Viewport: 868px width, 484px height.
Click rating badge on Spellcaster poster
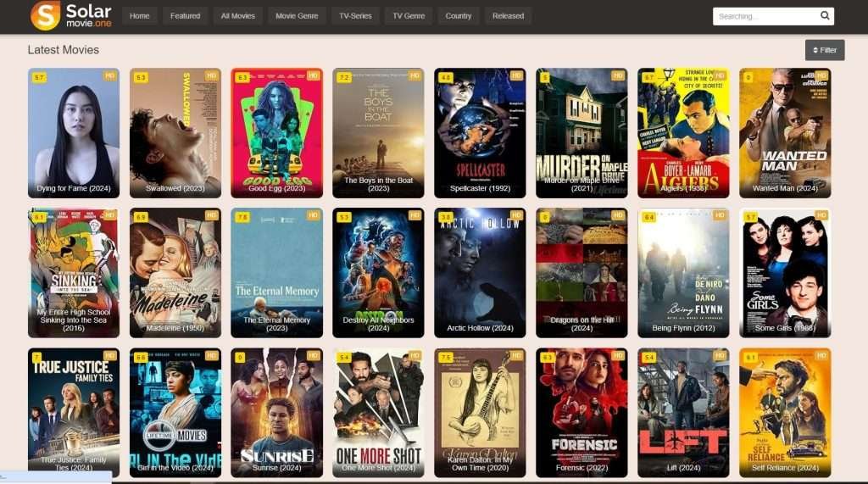[446, 77]
